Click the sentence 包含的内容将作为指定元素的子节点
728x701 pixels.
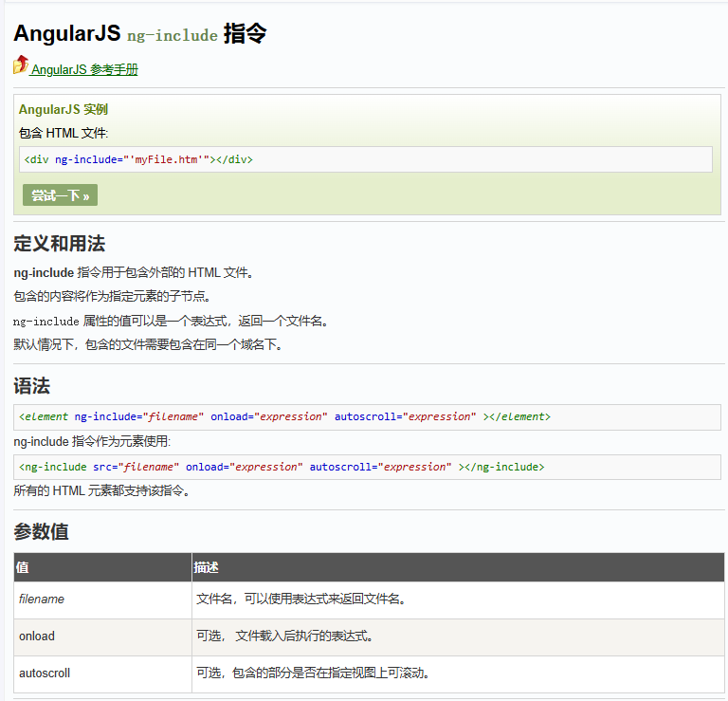tap(113, 296)
